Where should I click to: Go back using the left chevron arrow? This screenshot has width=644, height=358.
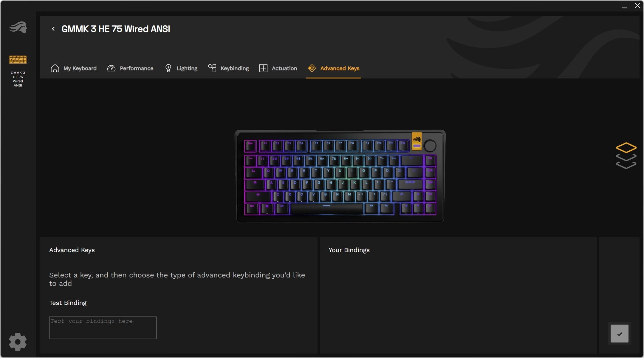(53, 29)
